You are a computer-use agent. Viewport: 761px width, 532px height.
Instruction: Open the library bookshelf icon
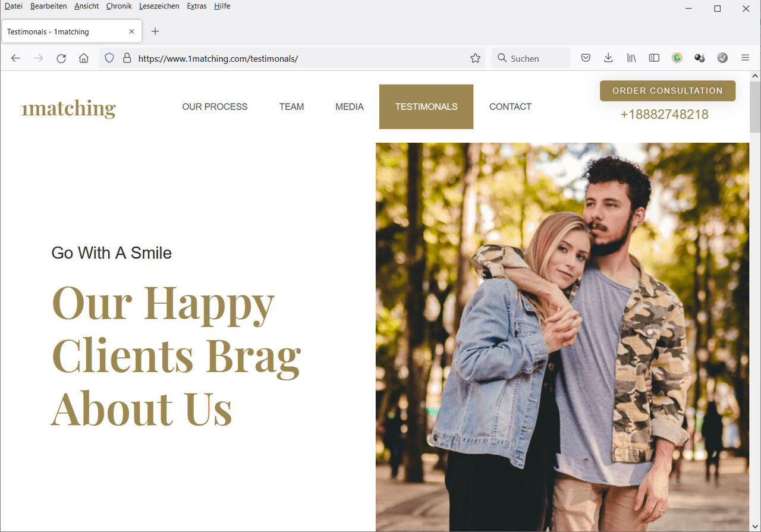(631, 58)
